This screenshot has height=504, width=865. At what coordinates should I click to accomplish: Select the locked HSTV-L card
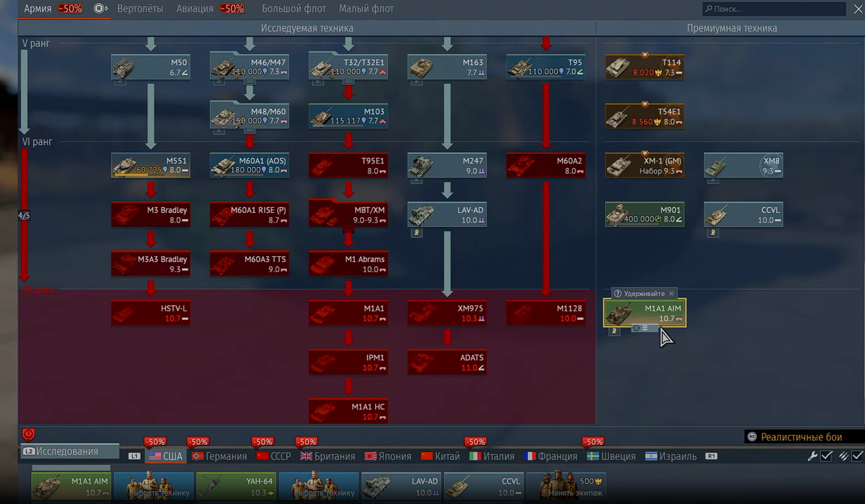(151, 313)
